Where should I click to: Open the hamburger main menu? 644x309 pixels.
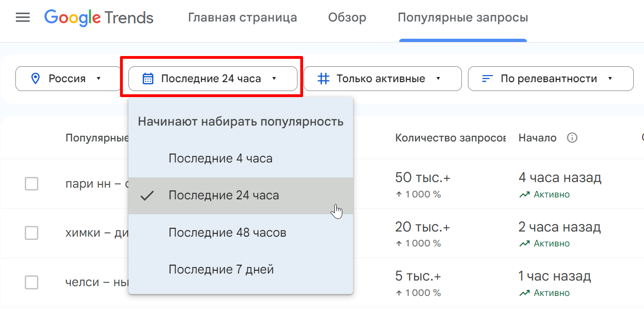click(x=22, y=18)
